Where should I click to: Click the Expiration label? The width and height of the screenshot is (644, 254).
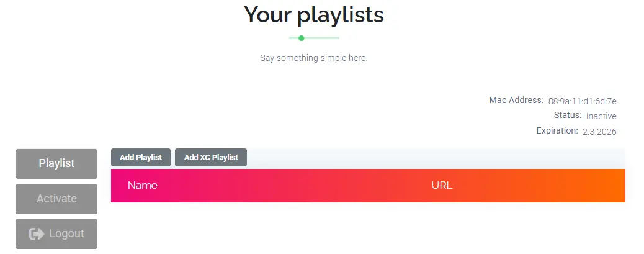[x=557, y=131]
